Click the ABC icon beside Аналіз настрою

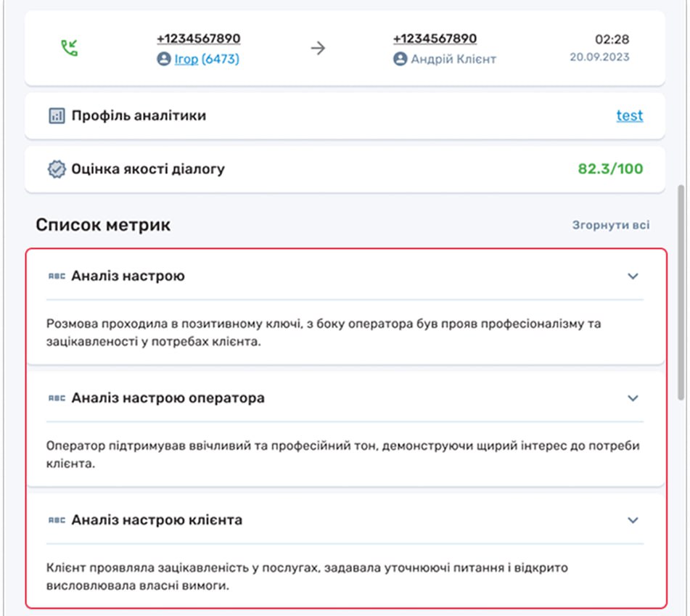coord(57,276)
